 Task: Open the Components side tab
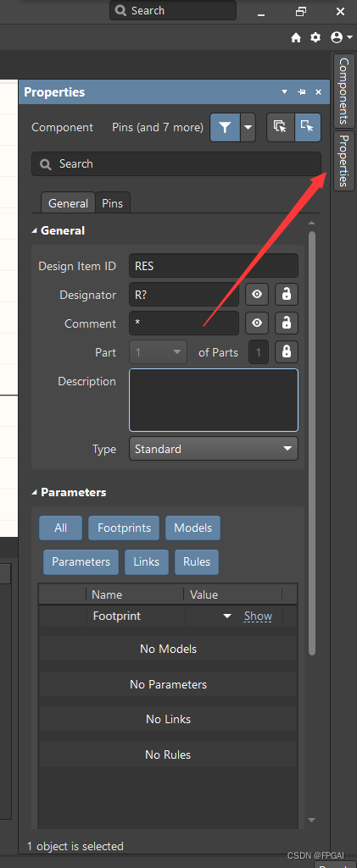pyautogui.click(x=343, y=91)
